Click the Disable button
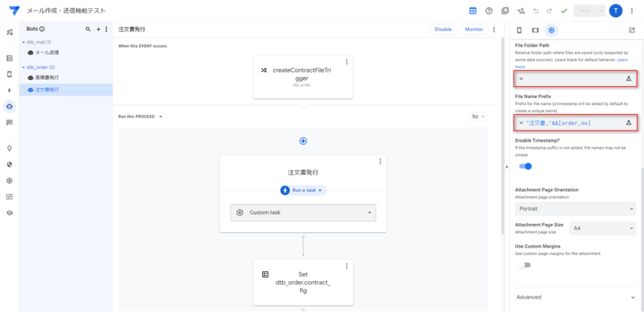The height and width of the screenshot is (312, 644). point(443,30)
